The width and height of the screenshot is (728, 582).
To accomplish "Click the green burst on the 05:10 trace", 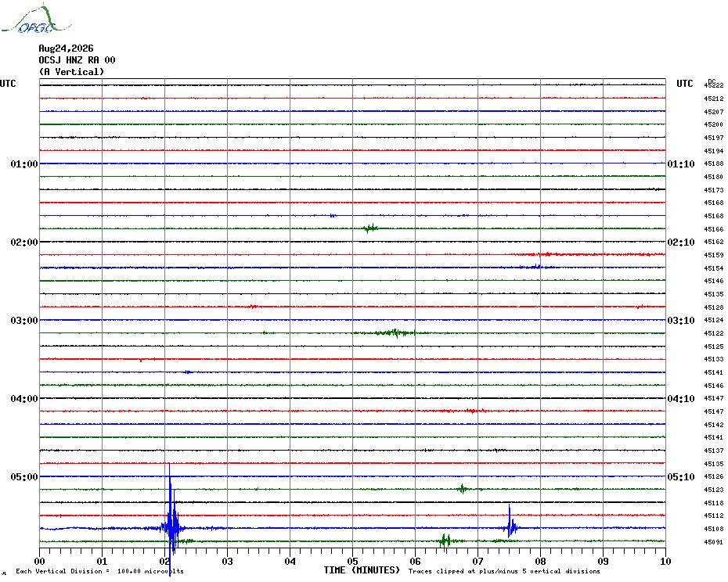I will [463, 489].
